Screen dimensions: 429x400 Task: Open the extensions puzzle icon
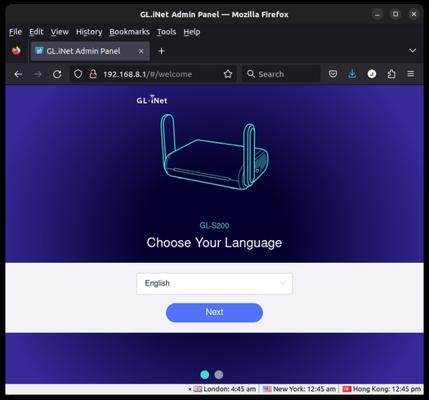[x=391, y=74]
